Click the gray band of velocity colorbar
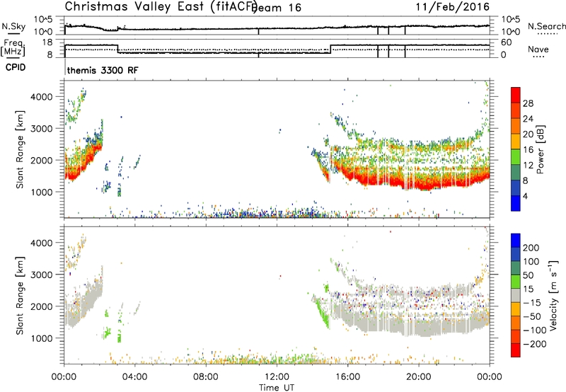 click(x=516, y=296)
